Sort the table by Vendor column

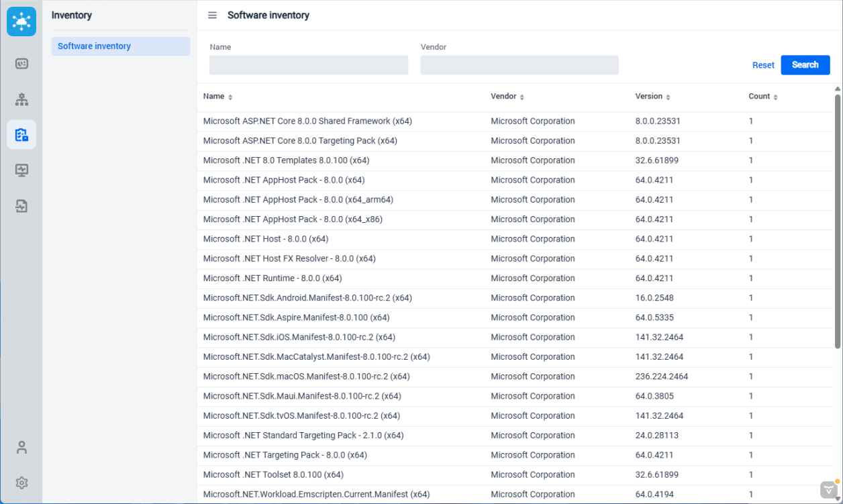point(522,97)
